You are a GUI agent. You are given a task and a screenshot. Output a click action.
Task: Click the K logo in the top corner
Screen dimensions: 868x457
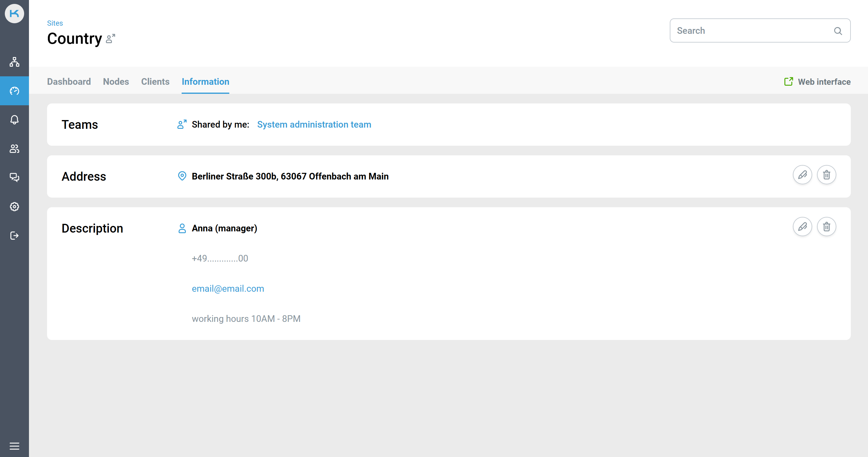click(14, 14)
